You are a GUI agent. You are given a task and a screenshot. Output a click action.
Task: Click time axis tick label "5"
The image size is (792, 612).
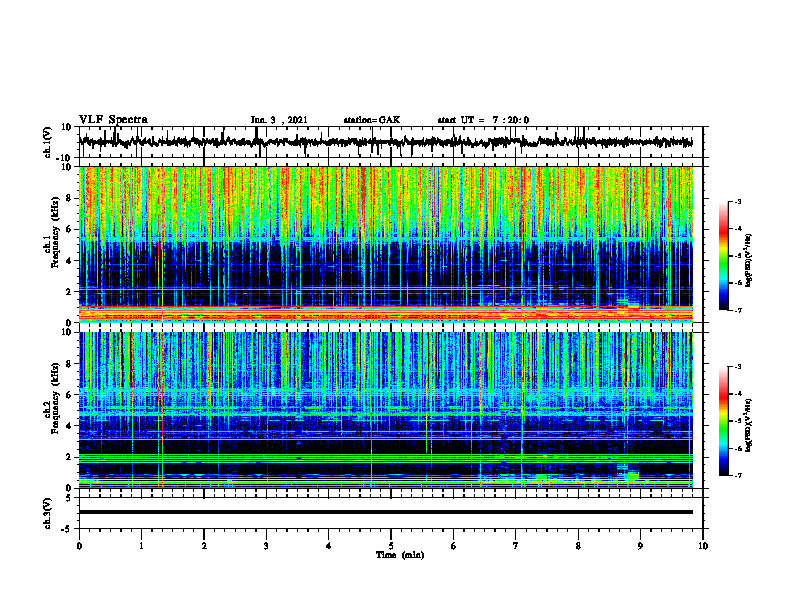(x=391, y=546)
